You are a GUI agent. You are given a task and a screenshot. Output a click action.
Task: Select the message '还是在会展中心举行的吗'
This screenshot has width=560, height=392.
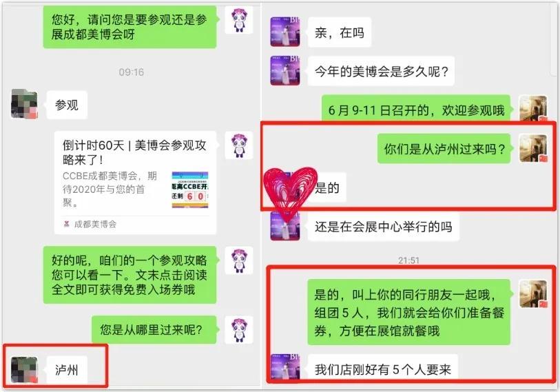[383, 226]
